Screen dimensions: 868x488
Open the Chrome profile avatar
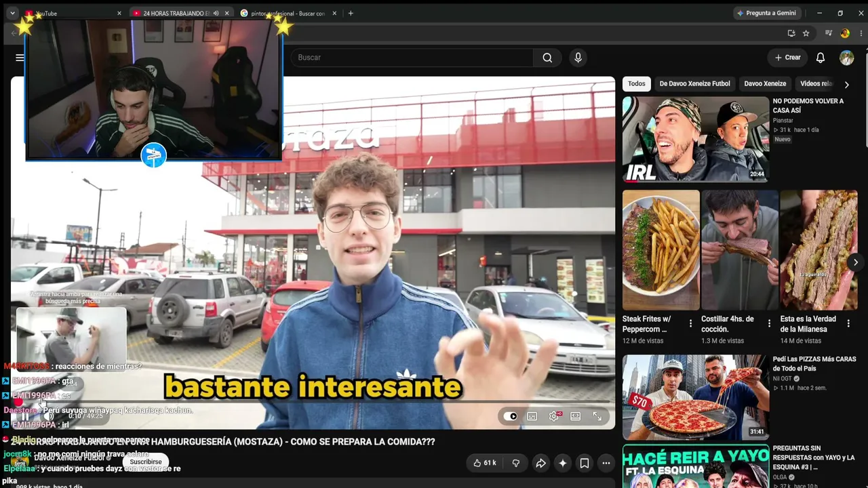pyautogui.click(x=844, y=33)
